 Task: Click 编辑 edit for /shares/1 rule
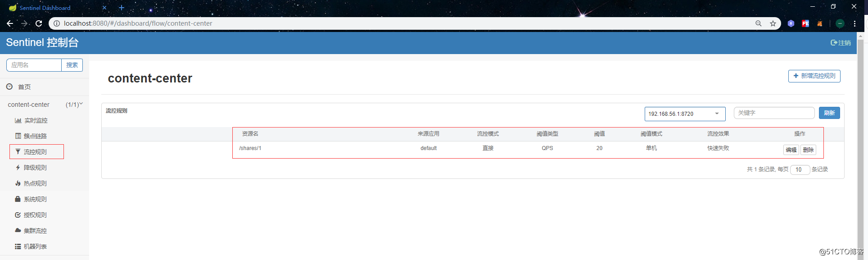pos(791,150)
